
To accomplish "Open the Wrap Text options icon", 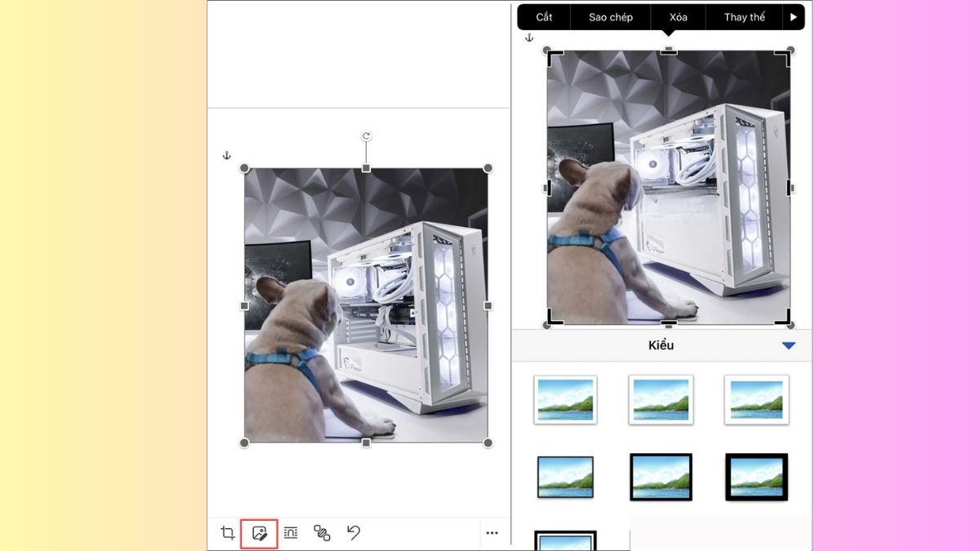I will tap(291, 533).
